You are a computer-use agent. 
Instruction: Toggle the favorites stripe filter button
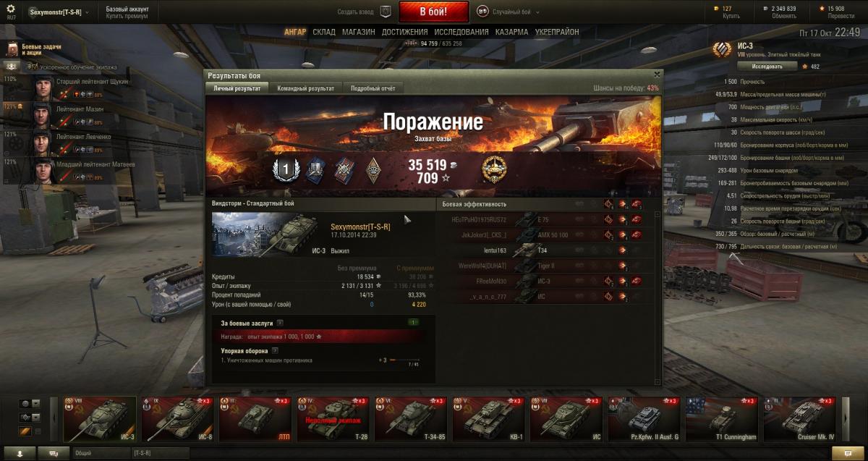click(x=25, y=431)
